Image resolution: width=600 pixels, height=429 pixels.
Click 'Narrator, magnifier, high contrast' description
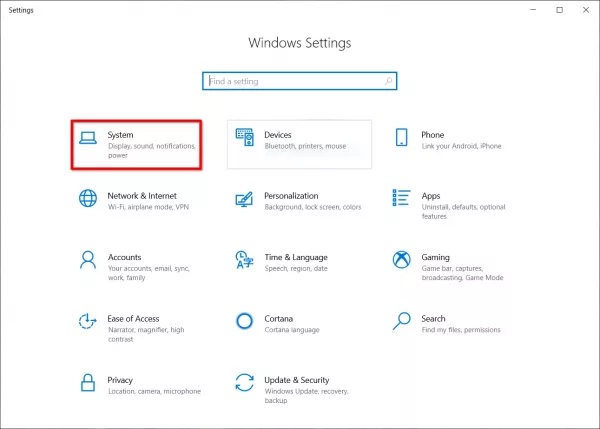click(x=146, y=334)
